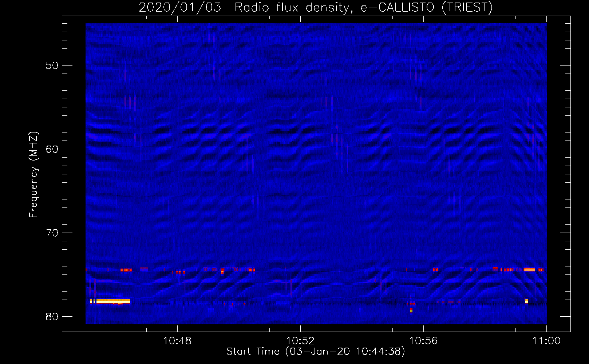Viewport: 589px width, 364px height.
Task: Click the 10:52 time tick label
Action: pyautogui.click(x=300, y=341)
